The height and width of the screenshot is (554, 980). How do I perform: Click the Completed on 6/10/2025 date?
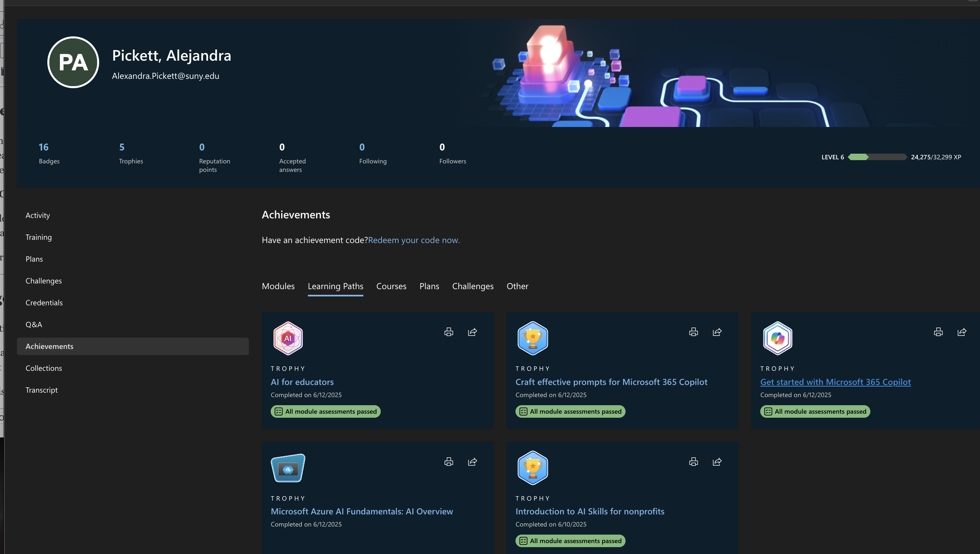[x=551, y=524]
